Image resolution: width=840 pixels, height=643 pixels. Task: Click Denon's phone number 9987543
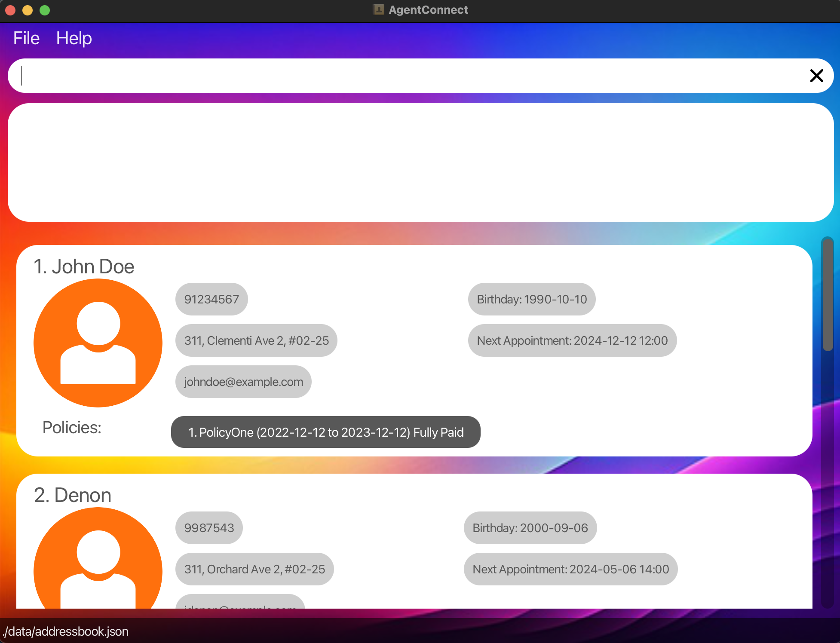coord(209,528)
